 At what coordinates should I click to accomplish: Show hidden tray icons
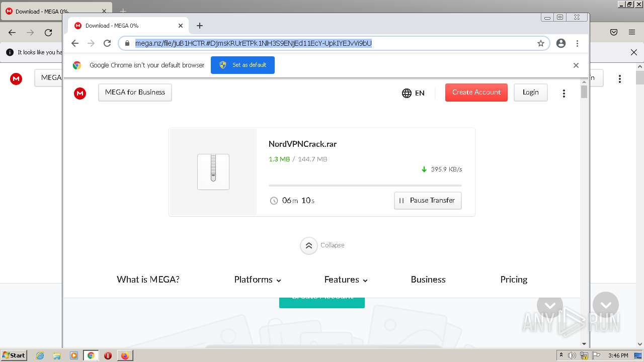tap(561, 355)
